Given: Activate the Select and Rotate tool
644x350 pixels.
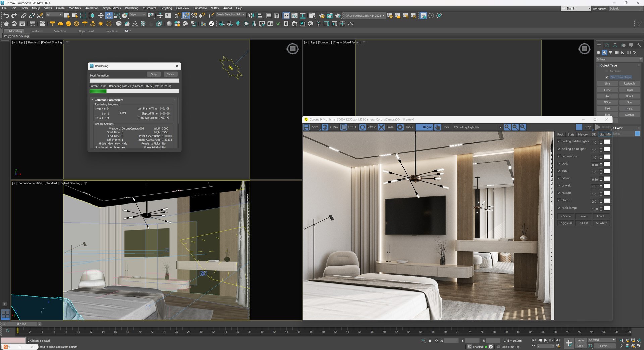Looking at the screenshot, I should coord(109,15).
